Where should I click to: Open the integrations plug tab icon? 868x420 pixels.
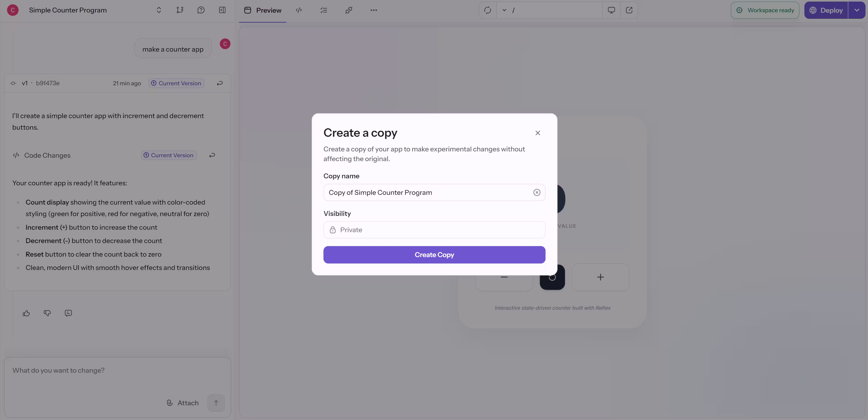349,10
